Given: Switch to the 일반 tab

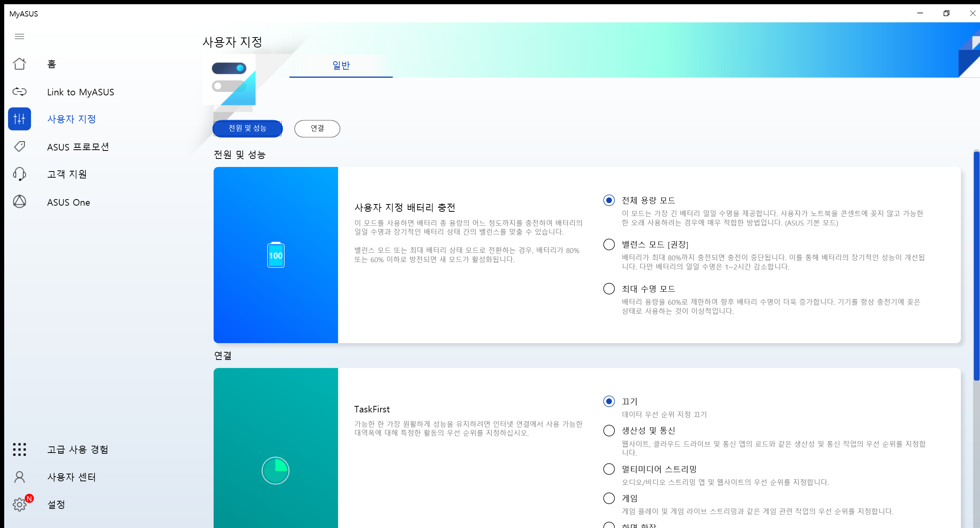Looking at the screenshot, I should [341, 65].
